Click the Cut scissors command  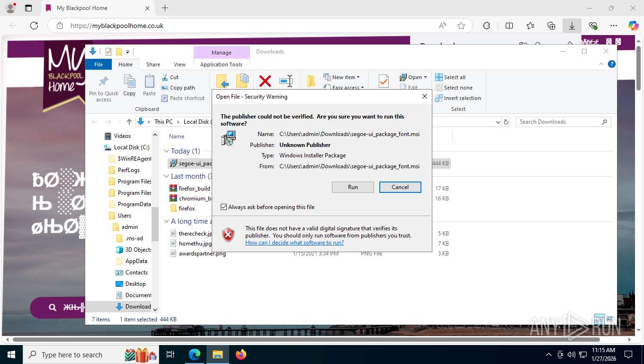[170, 77]
